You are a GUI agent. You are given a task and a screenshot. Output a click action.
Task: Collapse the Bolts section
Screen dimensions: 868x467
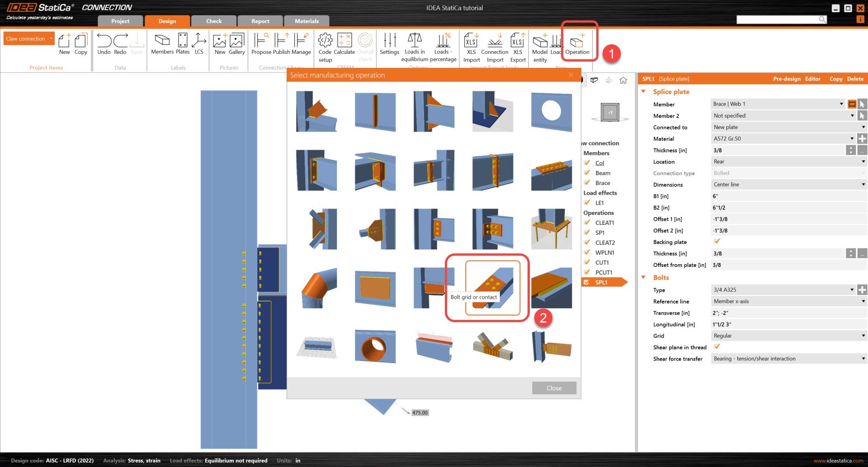(x=644, y=277)
